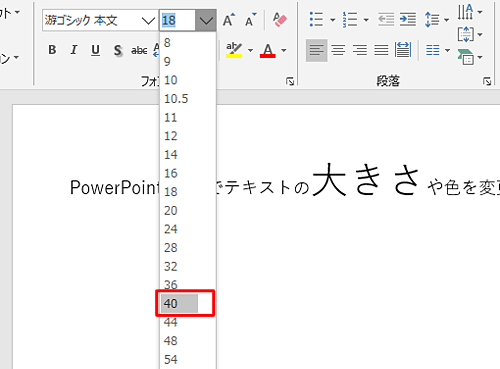The width and height of the screenshot is (500, 369).
Task: Apply bulleted list
Action: click(x=316, y=19)
